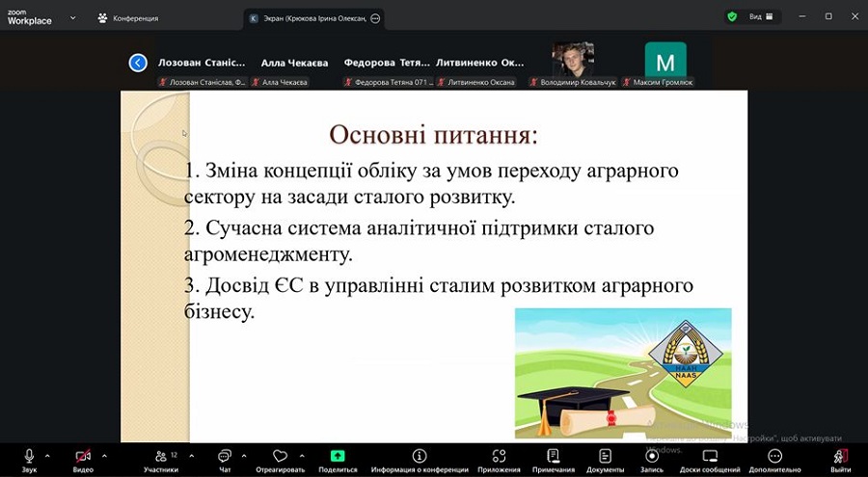
Task: Expand video options arrow next to Видео
Action: [x=104, y=455]
